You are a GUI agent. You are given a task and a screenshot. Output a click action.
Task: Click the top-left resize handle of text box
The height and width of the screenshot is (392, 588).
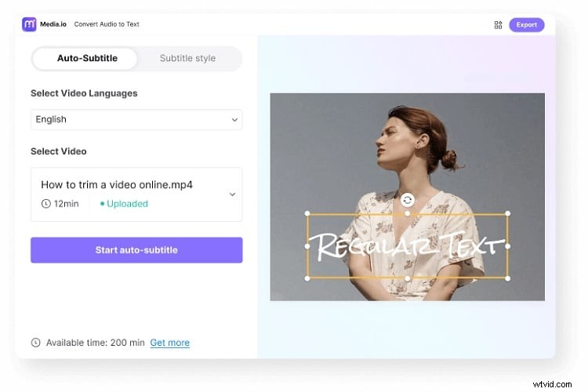(x=307, y=213)
